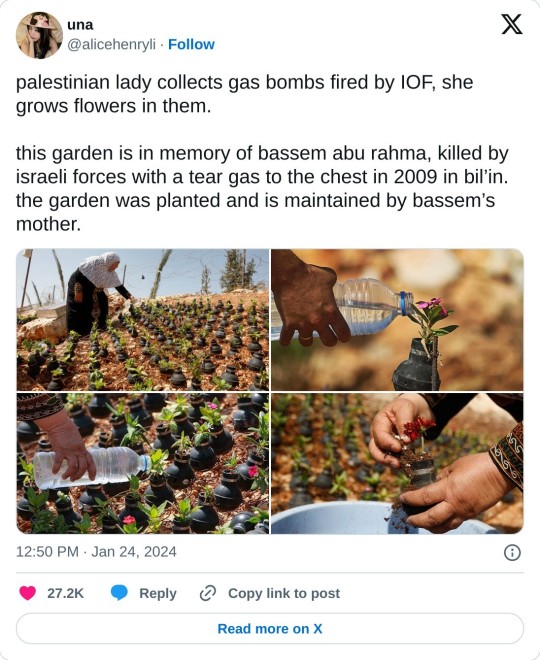Click the Reply text label

158,593
